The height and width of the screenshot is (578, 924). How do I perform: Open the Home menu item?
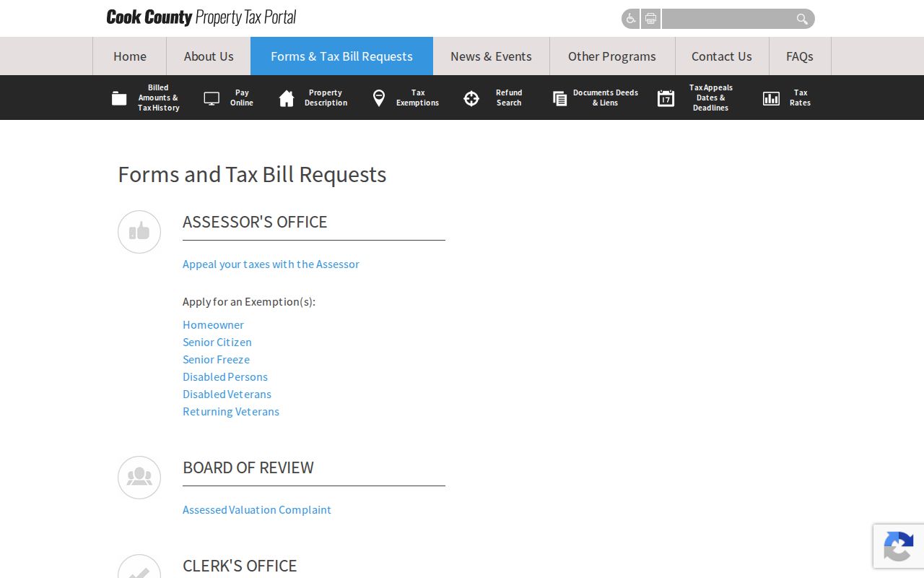(x=130, y=56)
